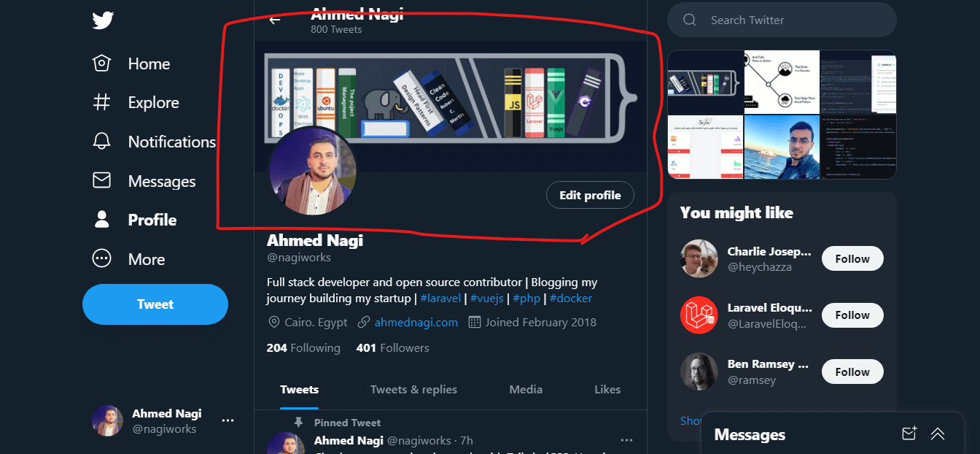The height and width of the screenshot is (454, 980).
Task: Follow Laravel Eloquent account
Action: click(852, 315)
